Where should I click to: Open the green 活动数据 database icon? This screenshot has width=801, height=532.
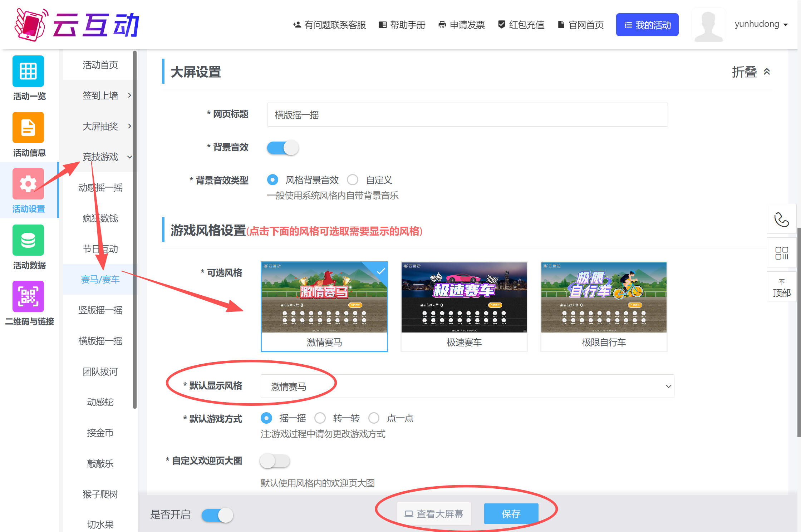pyautogui.click(x=28, y=240)
